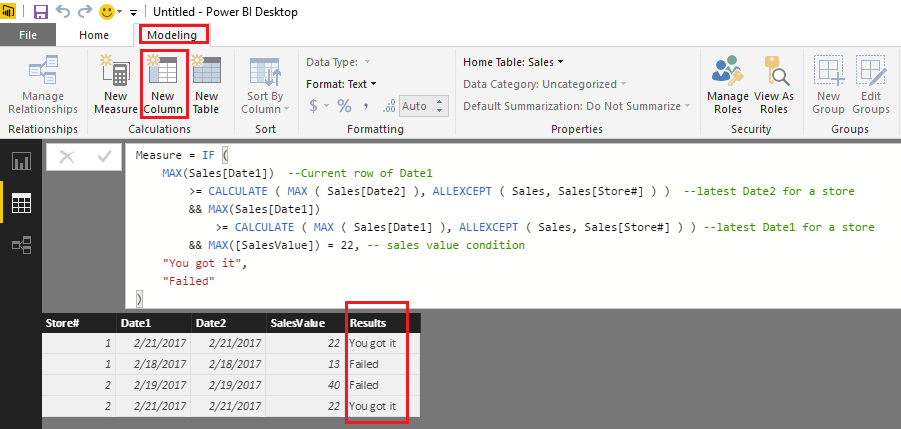Click Edit Groups

tap(871, 85)
